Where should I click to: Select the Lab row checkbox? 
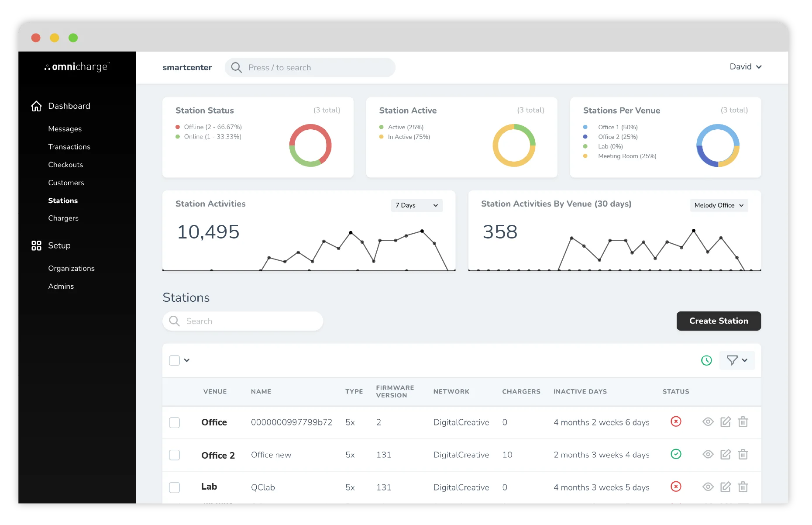[174, 487]
